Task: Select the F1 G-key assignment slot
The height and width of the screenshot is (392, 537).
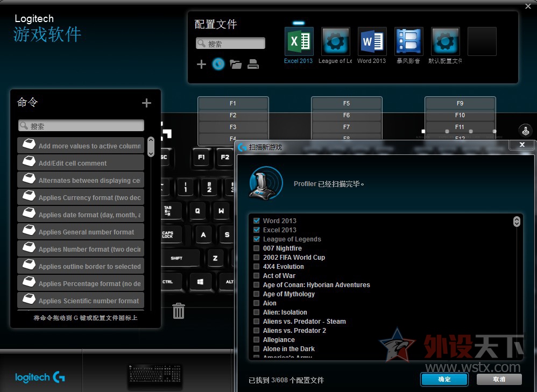Action: point(233,103)
